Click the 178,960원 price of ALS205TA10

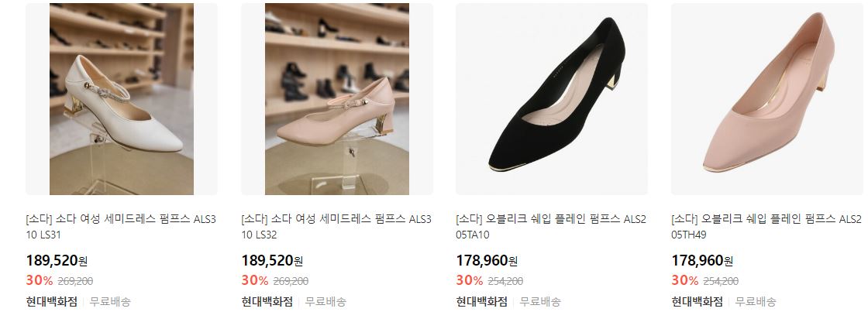coord(487,260)
